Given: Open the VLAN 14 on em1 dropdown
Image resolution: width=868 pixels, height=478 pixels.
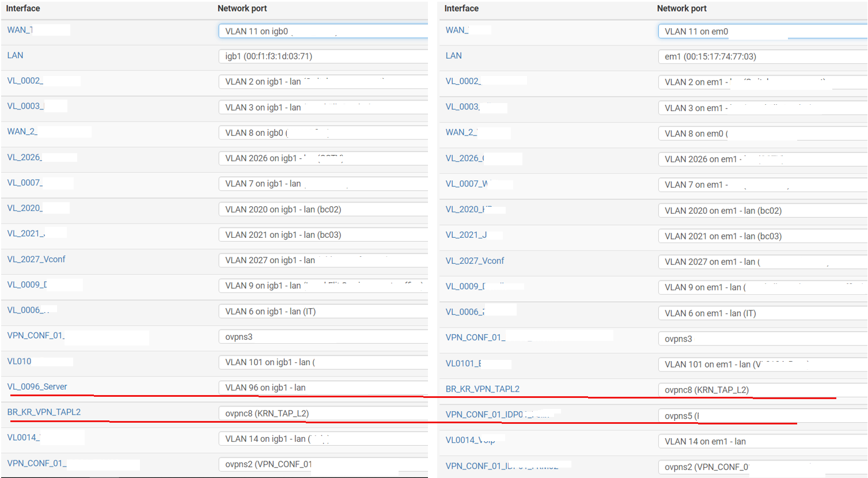Looking at the screenshot, I should tap(763, 441).
